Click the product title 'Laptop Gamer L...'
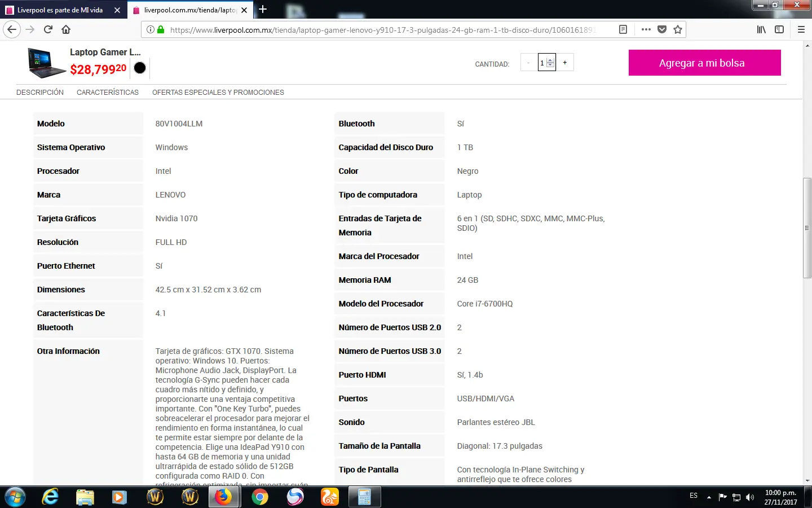This screenshot has height=508, width=812. (105, 52)
